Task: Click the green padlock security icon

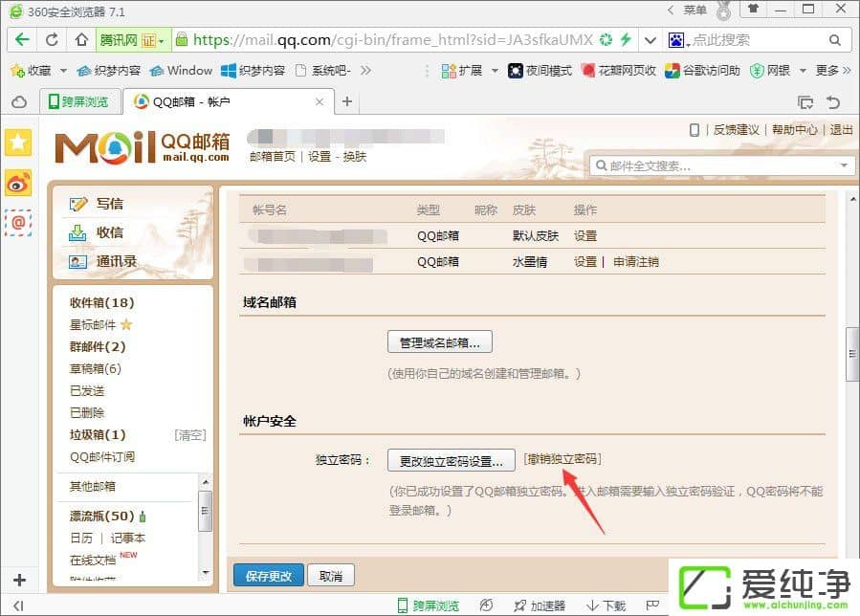Action: [181, 39]
